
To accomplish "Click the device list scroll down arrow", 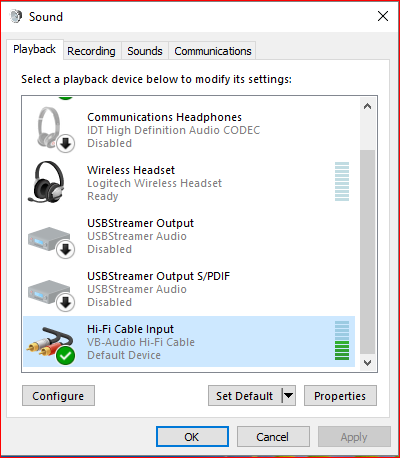I will click(367, 362).
